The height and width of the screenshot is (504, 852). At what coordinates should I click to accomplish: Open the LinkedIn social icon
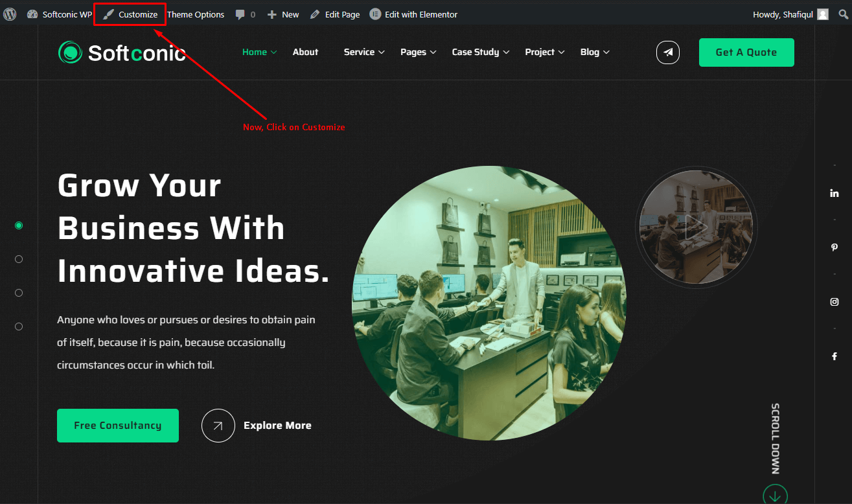click(x=834, y=193)
